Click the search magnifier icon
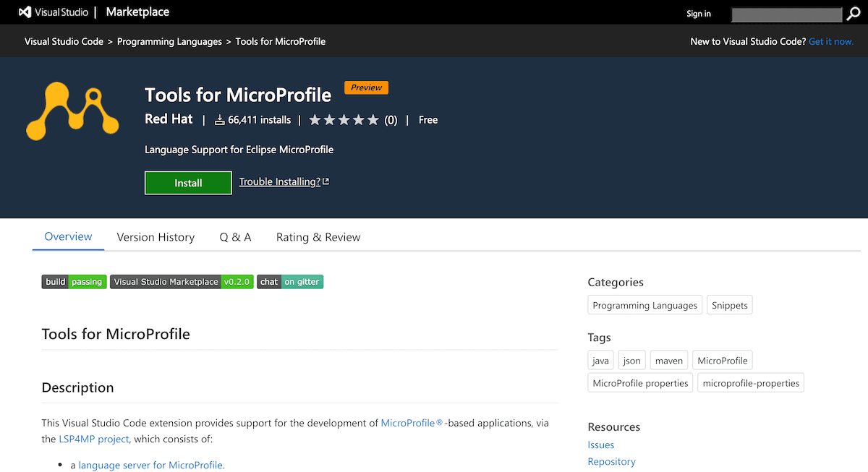 [x=854, y=14]
